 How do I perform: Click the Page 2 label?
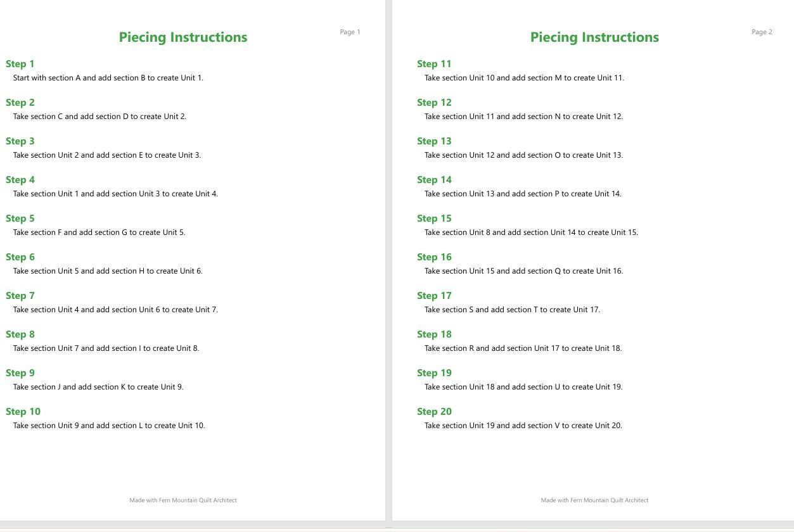coord(762,32)
